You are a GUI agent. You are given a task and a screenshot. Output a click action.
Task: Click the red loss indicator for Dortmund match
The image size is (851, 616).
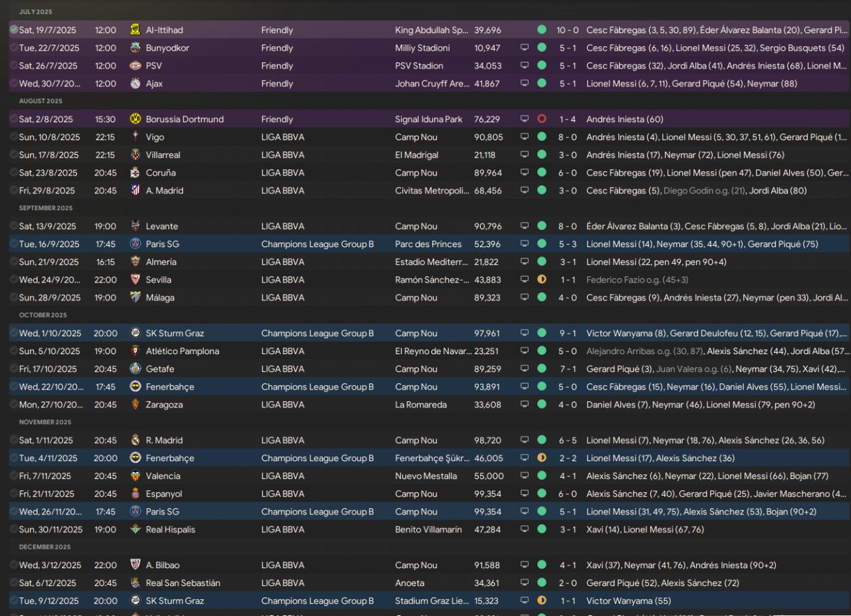click(x=542, y=120)
